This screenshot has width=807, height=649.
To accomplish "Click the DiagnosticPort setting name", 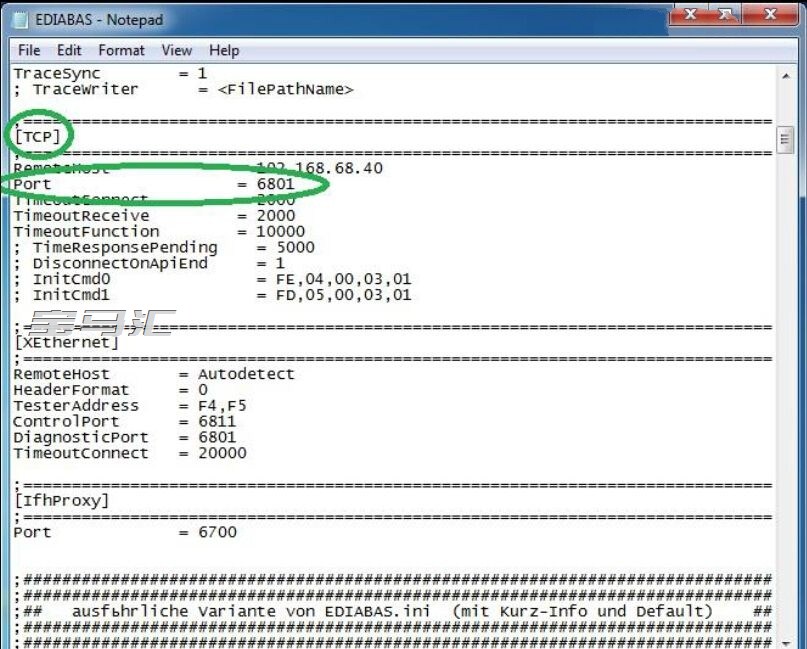I will [x=81, y=437].
